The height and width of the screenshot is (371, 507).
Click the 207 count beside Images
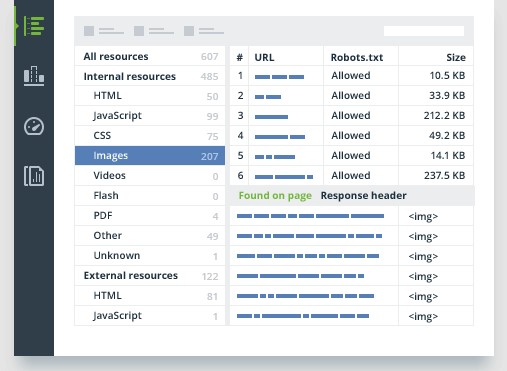[x=209, y=156]
